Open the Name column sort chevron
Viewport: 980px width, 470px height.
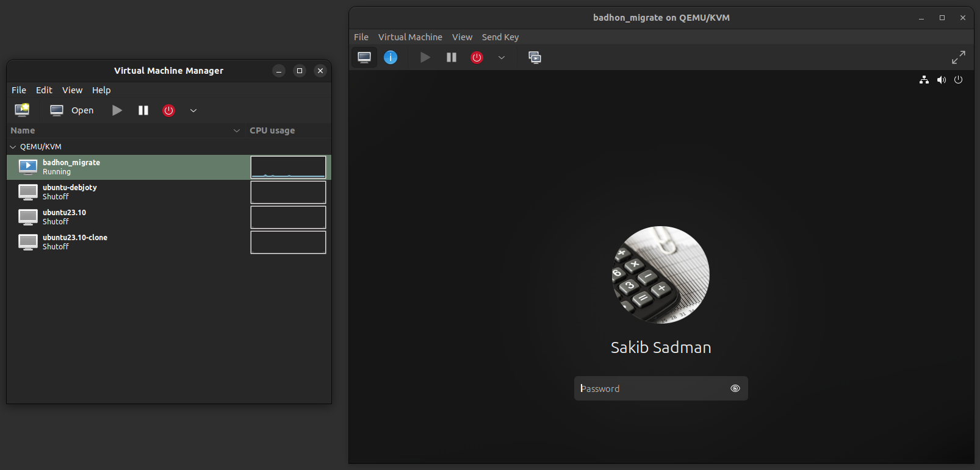[x=237, y=130]
